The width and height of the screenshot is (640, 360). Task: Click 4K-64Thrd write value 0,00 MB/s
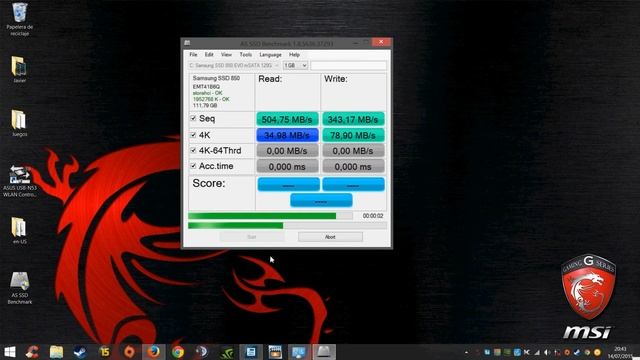point(353,151)
